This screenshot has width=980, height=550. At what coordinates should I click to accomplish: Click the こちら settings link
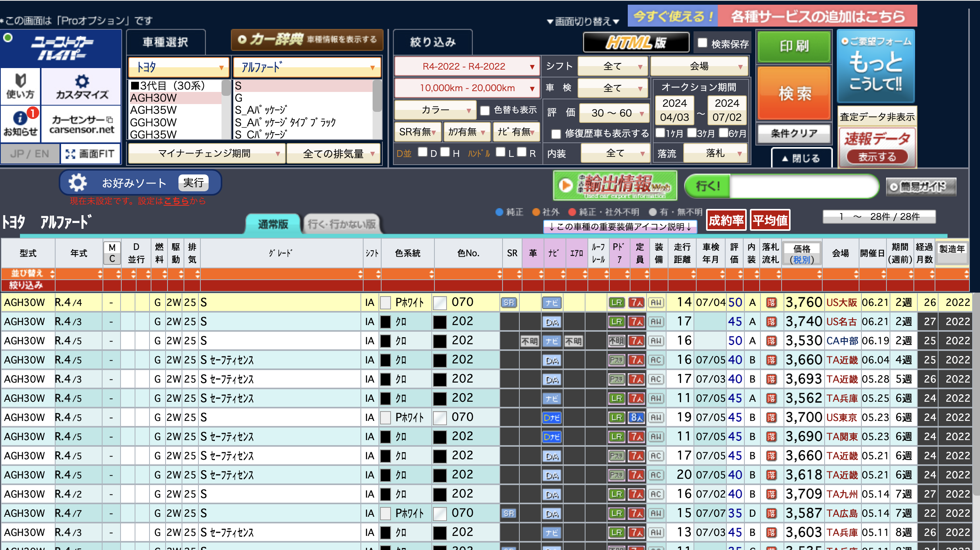[x=177, y=201]
